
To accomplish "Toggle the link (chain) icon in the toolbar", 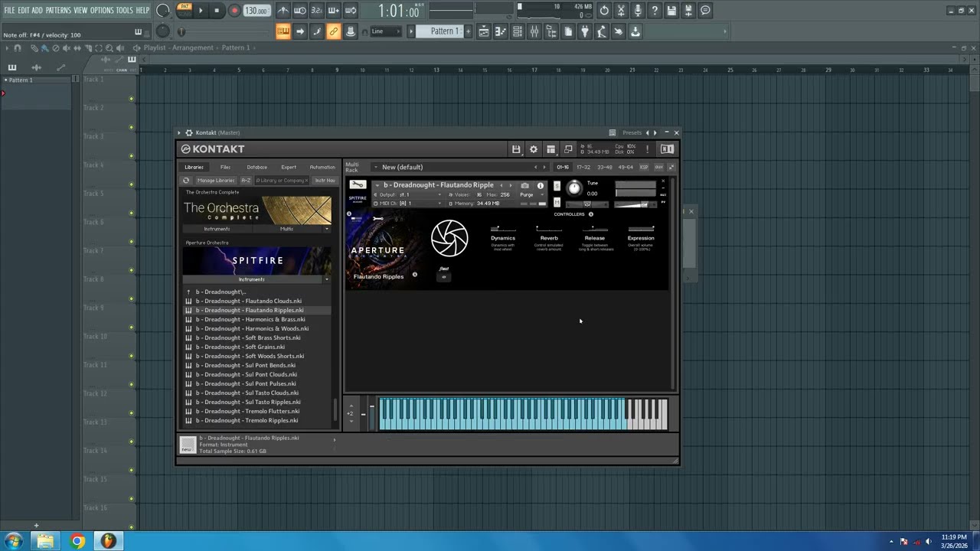I will coord(334,31).
